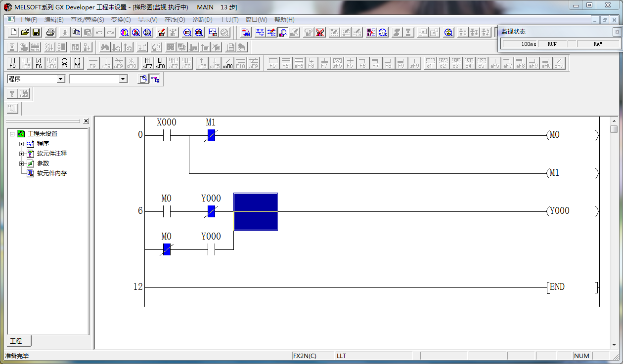The image size is (623, 364).
Task: Click the binoculars find device icon
Action: 104,47
